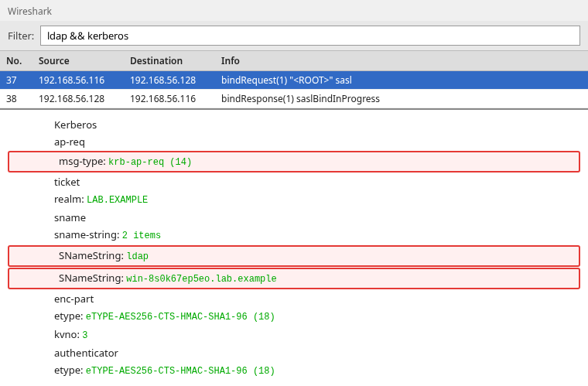Viewport: 588px width, 386px height.
Task: Click destination 192.168.56.128 in packet 37
Action: (162, 80)
